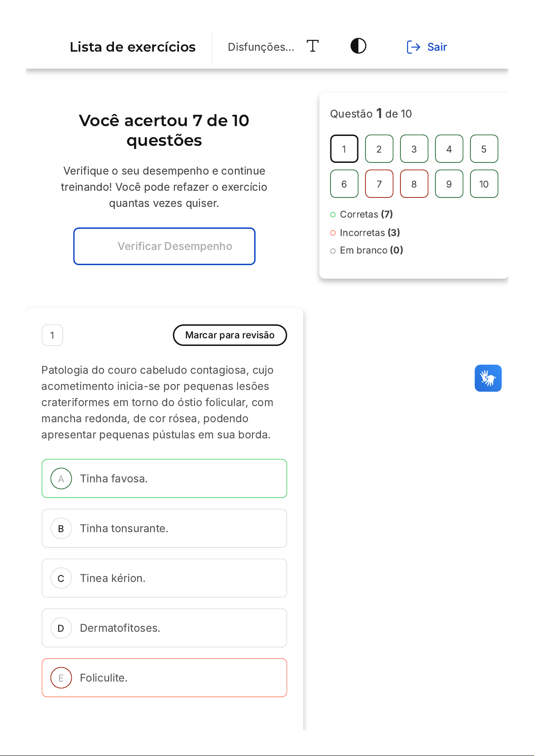Navigate to question 10

[484, 184]
